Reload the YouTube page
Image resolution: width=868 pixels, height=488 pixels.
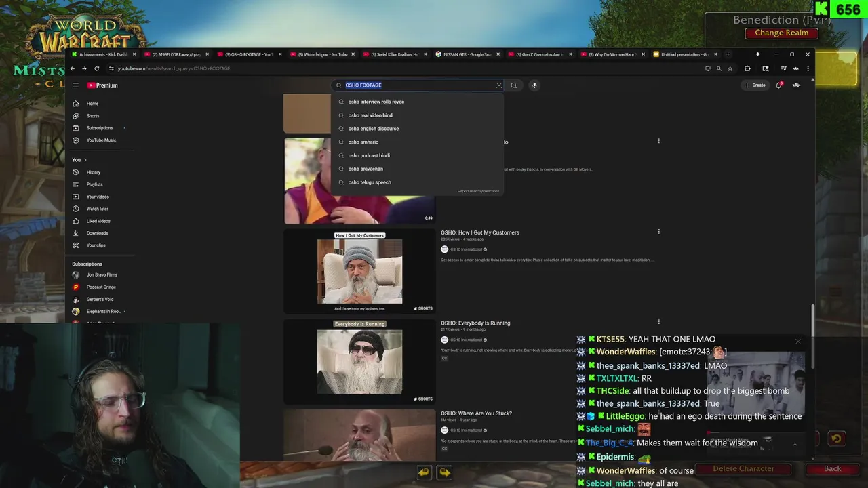(x=96, y=68)
